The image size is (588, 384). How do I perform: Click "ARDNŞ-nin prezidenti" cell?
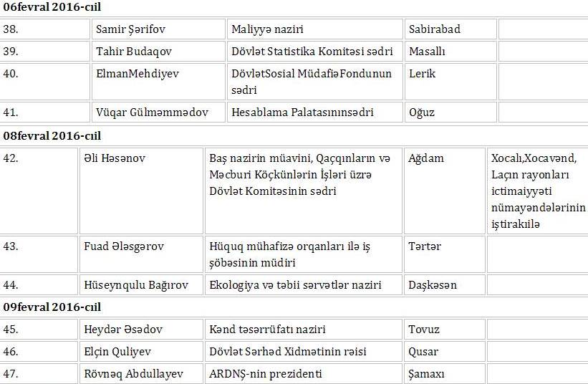[x=266, y=374]
